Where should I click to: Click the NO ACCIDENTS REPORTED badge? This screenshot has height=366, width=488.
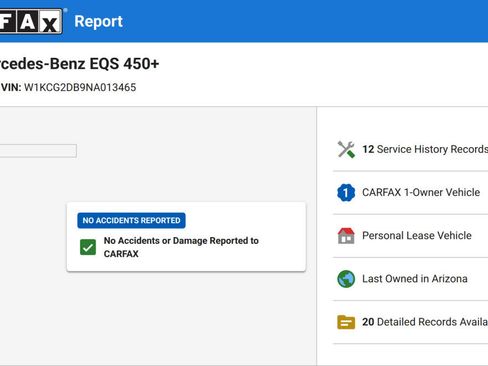[x=131, y=220]
